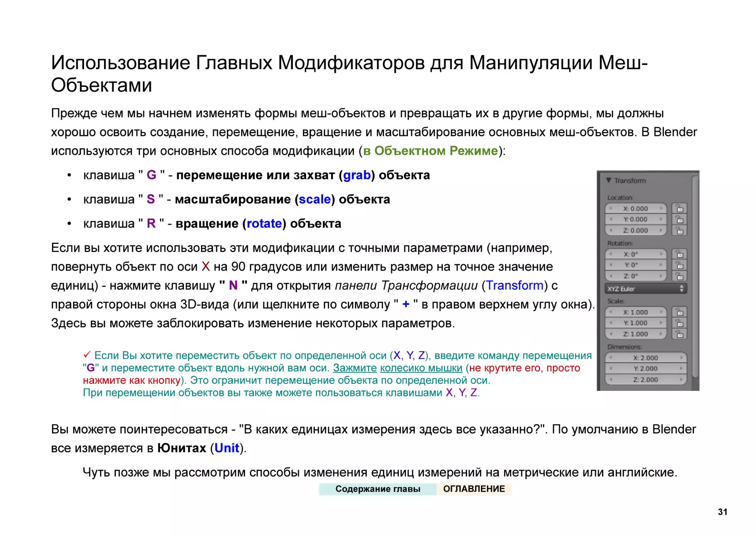
Task: Decrease Location X with its left arrow
Action: 611,209
